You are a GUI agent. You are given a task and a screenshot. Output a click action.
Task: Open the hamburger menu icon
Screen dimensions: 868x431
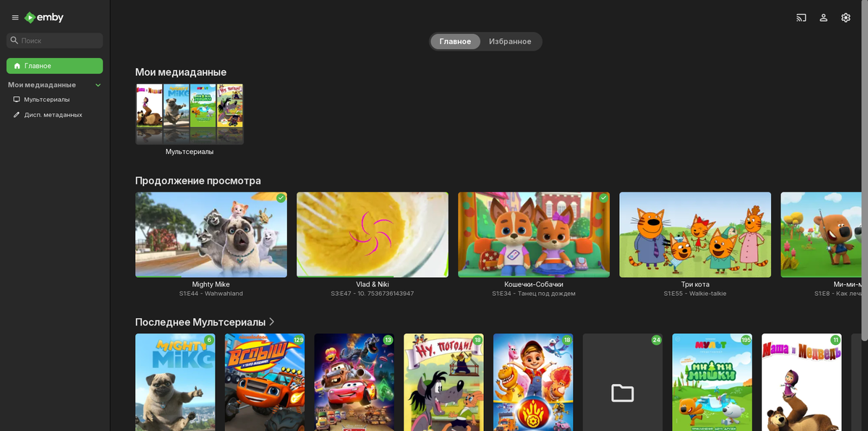pyautogui.click(x=15, y=17)
